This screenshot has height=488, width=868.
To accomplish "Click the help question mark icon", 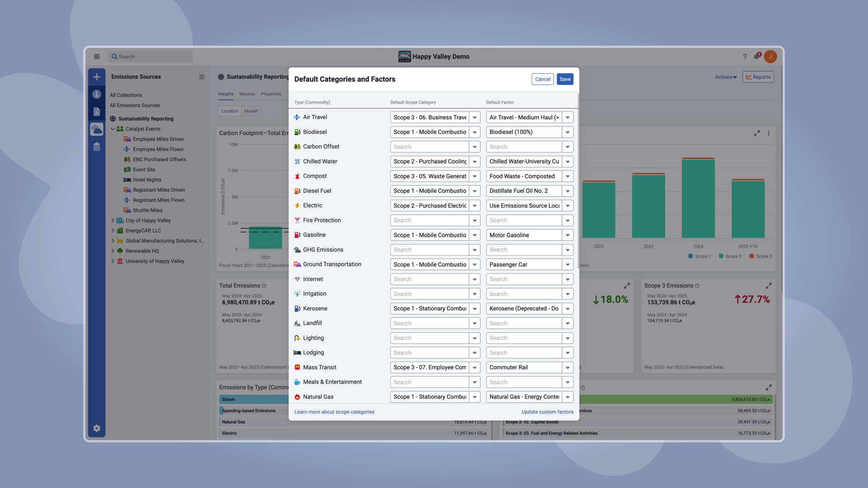I will 745,56.
